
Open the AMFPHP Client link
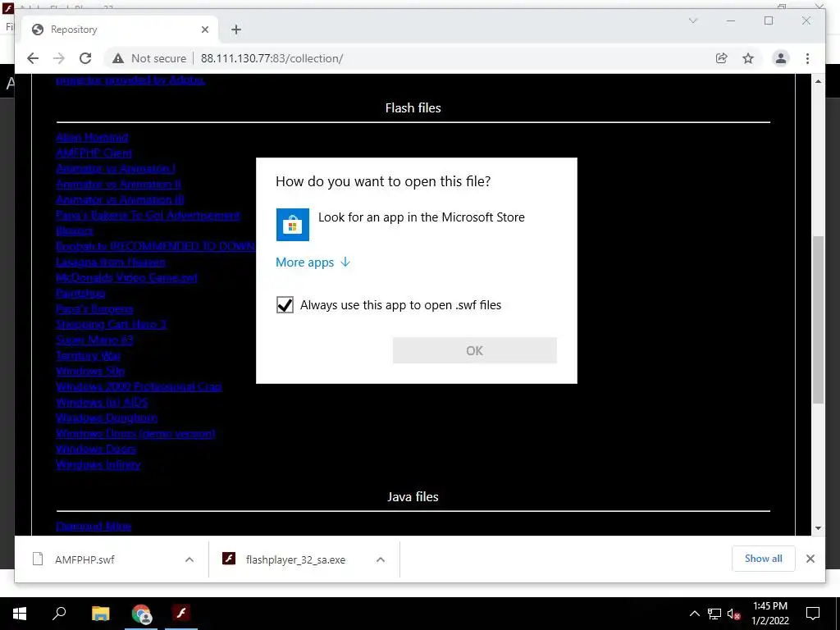point(94,153)
